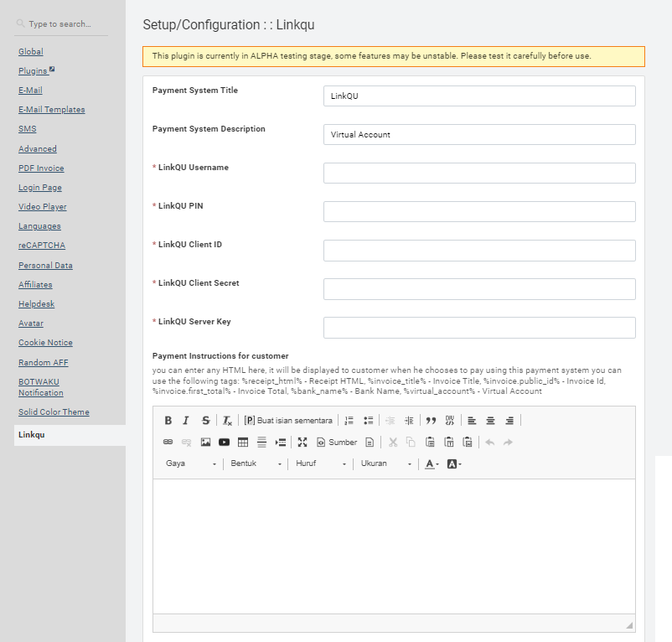The image size is (672, 642).
Task: Paste from Word icon
Action: [468, 442]
